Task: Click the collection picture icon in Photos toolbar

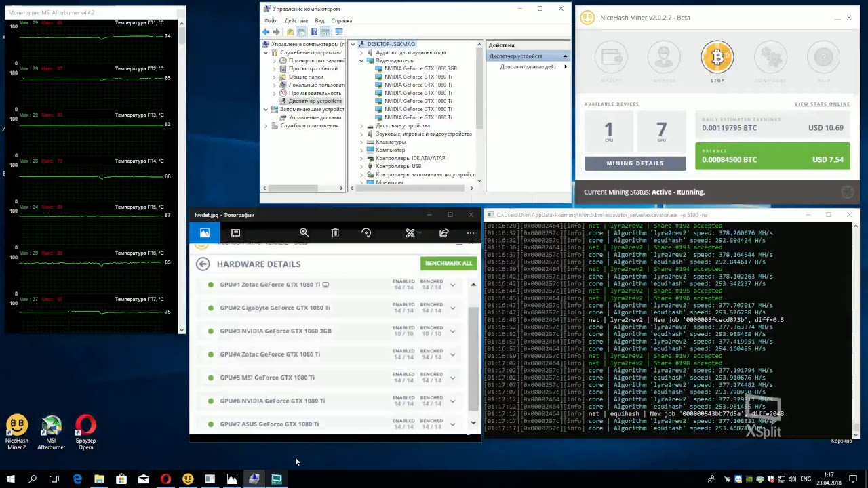Action: 205,232
